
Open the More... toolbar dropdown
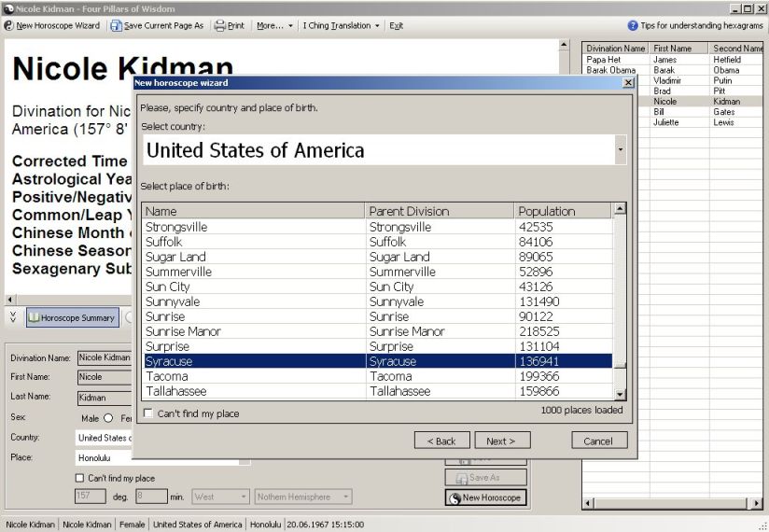[274, 25]
